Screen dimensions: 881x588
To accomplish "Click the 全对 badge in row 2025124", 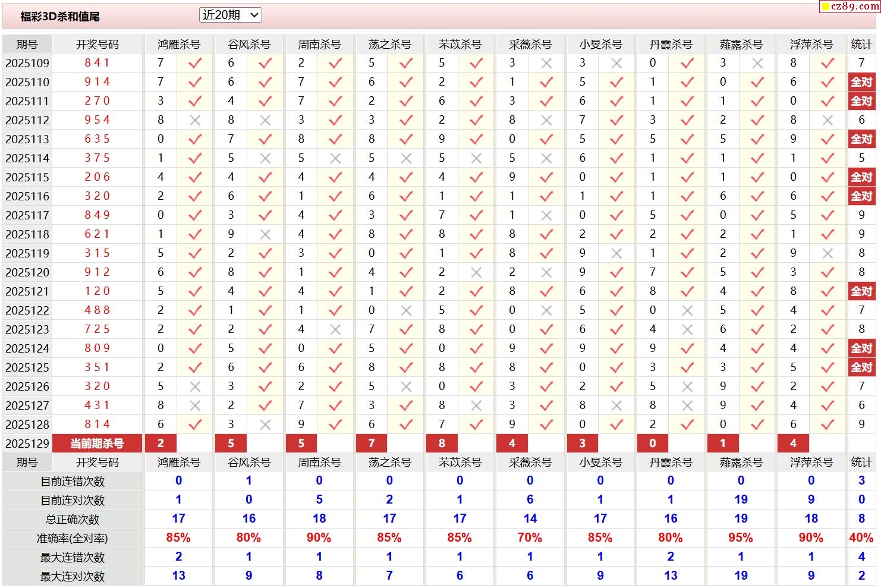I will click(861, 348).
